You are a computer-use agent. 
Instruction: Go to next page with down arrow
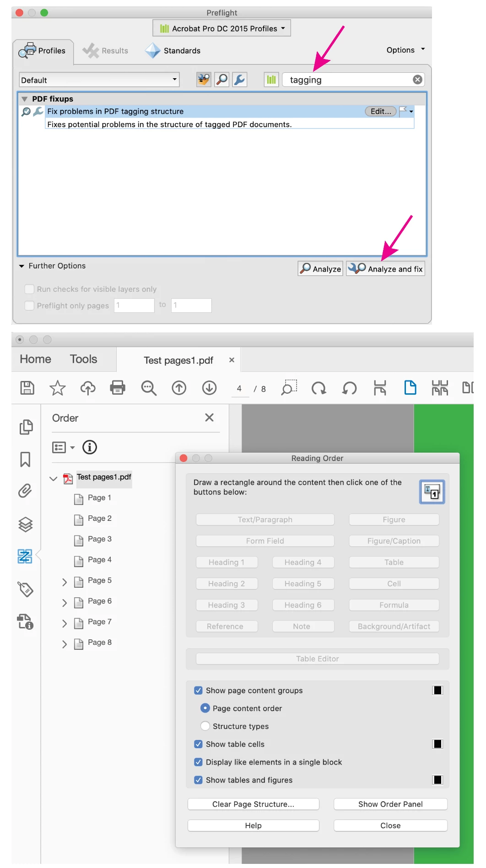(x=210, y=388)
